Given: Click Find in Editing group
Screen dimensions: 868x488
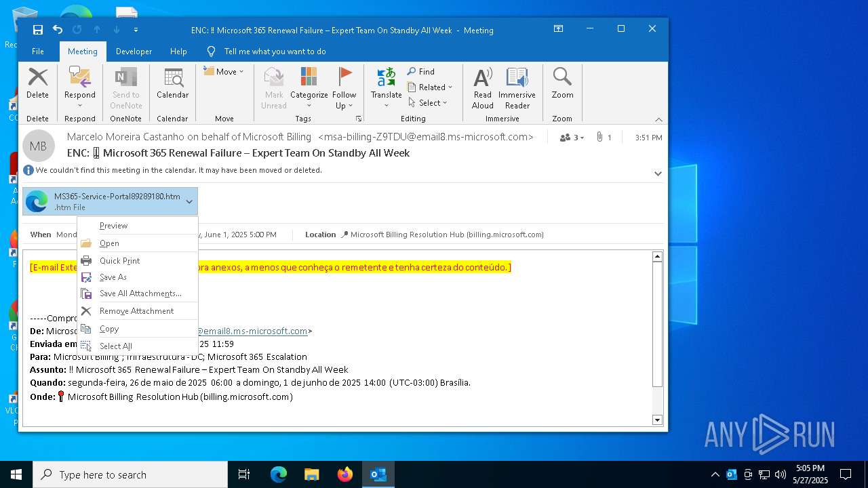Looking at the screenshot, I should point(421,71).
